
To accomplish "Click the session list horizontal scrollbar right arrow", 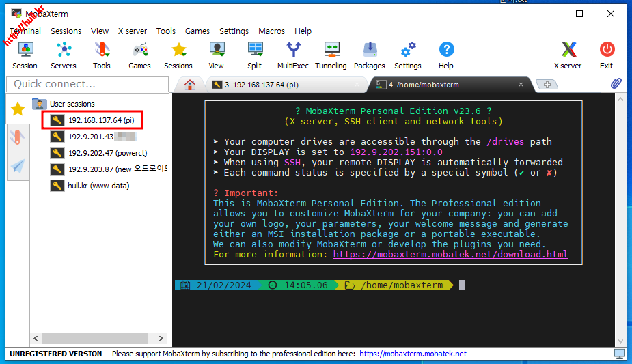I will tap(161, 338).
